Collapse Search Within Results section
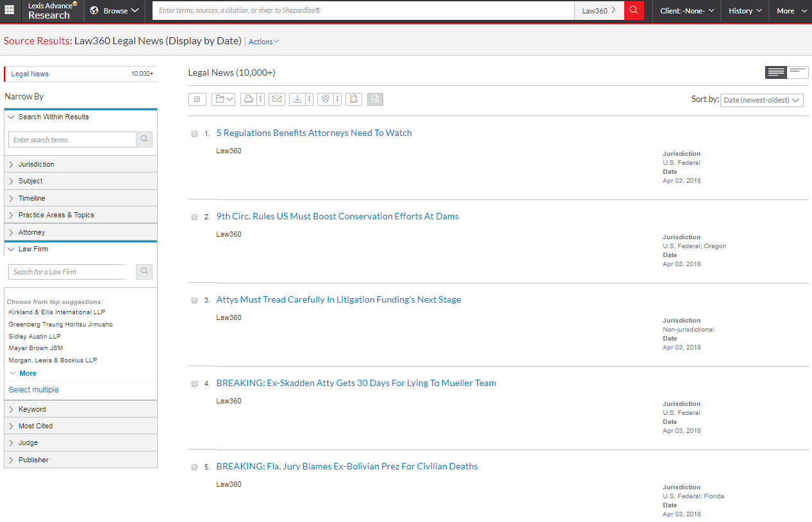Screen dimensions: 812x522 (81, 117)
